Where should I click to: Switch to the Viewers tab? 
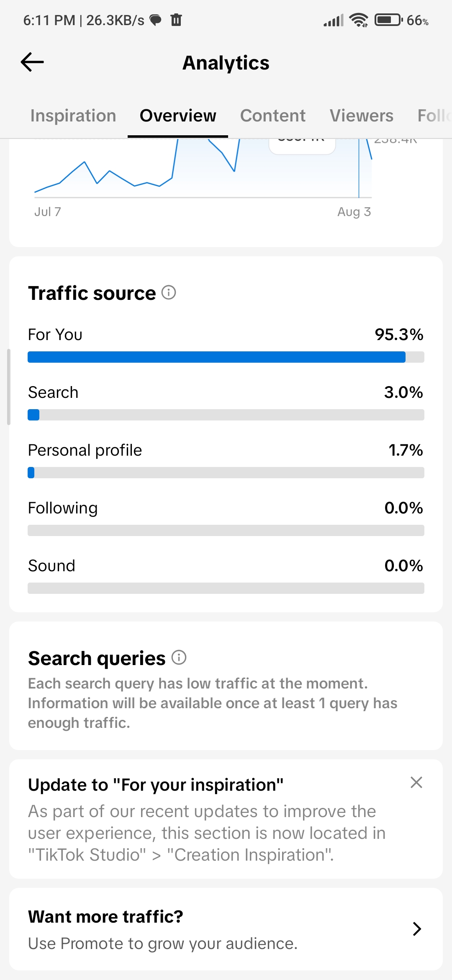(x=362, y=116)
